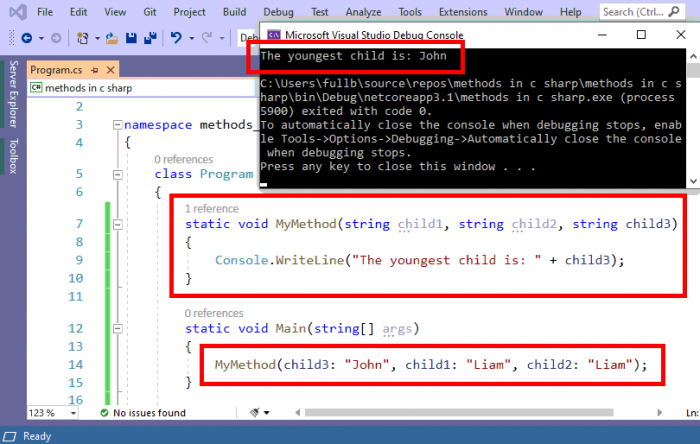Undo the last action via toolbar

[x=177, y=38]
